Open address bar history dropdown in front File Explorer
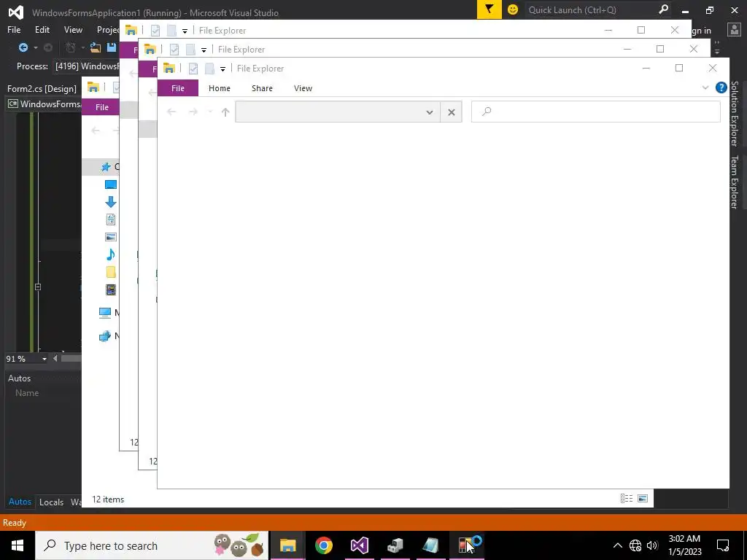The image size is (747, 560). pyautogui.click(x=429, y=112)
